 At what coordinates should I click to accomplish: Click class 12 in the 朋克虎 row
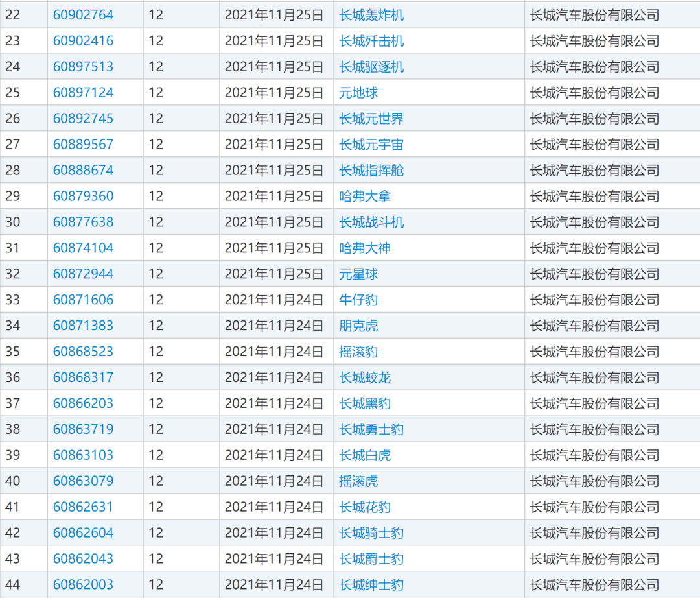(x=156, y=326)
